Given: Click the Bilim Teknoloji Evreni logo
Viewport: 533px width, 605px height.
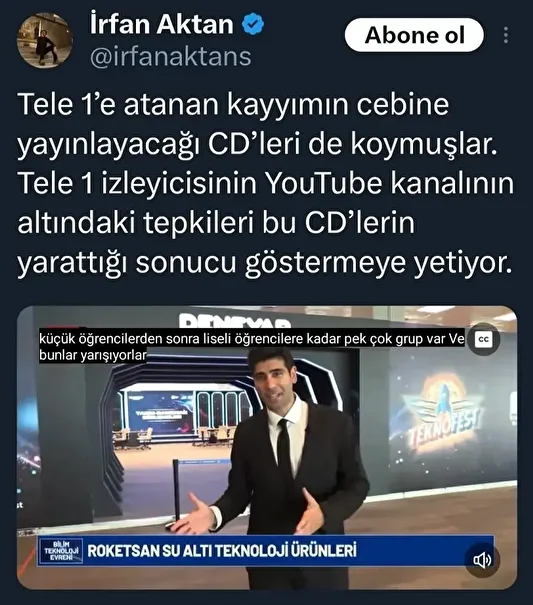Looking at the screenshot, I should click(61, 551).
